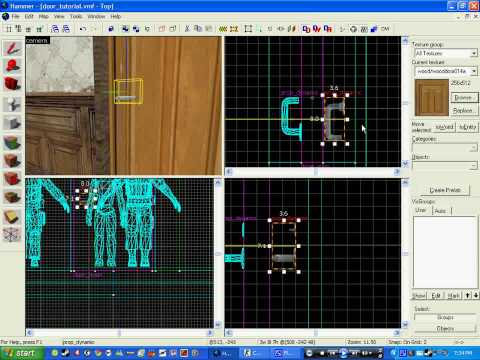Toggle ignore groups mode
This screenshot has width=480, height=360.
tap(147, 29)
